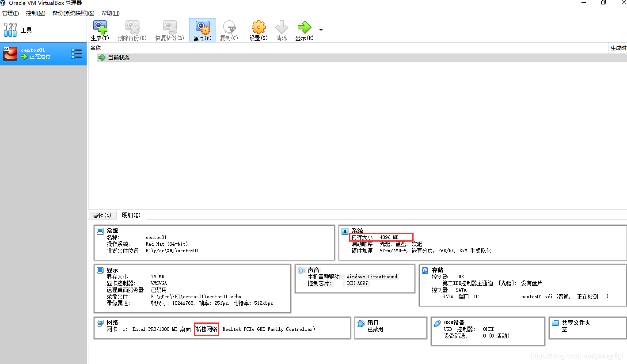Click the OHCI USB controller value
Screen dimensions: 627x364
(488, 329)
